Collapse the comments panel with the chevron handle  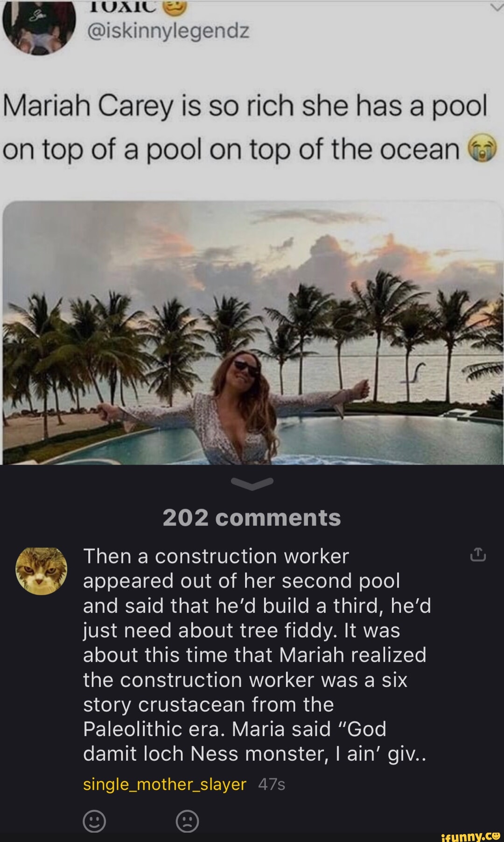(252, 484)
